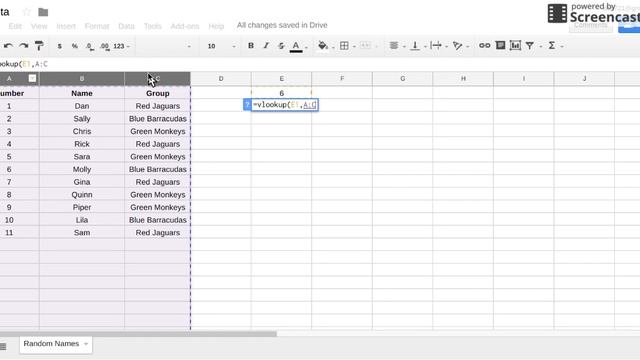Image resolution: width=640 pixels, height=360 pixels.
Task: Open the fill color paint bucket
Action: [323, 45]
